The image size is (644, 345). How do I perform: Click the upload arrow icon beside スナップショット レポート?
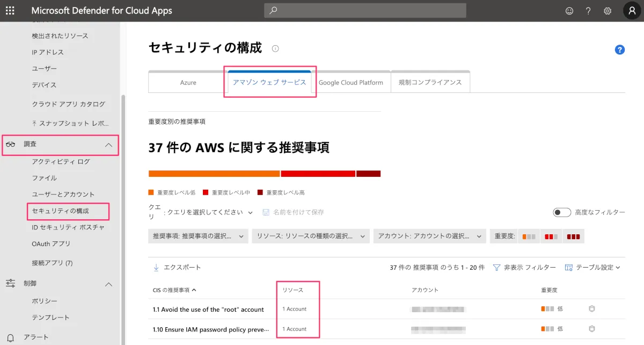tap(34, 124)
